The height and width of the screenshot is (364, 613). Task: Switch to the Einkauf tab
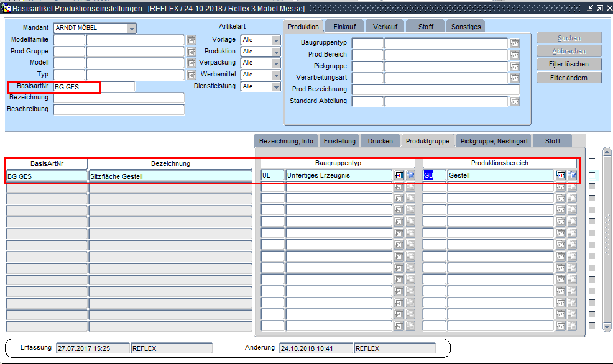[344, 27]
